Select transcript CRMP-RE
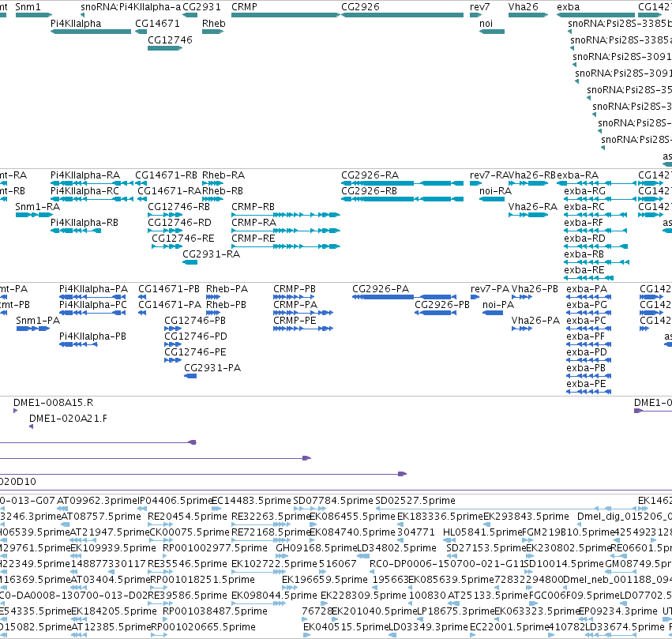672x639 pixels. [x=253, y=239]
